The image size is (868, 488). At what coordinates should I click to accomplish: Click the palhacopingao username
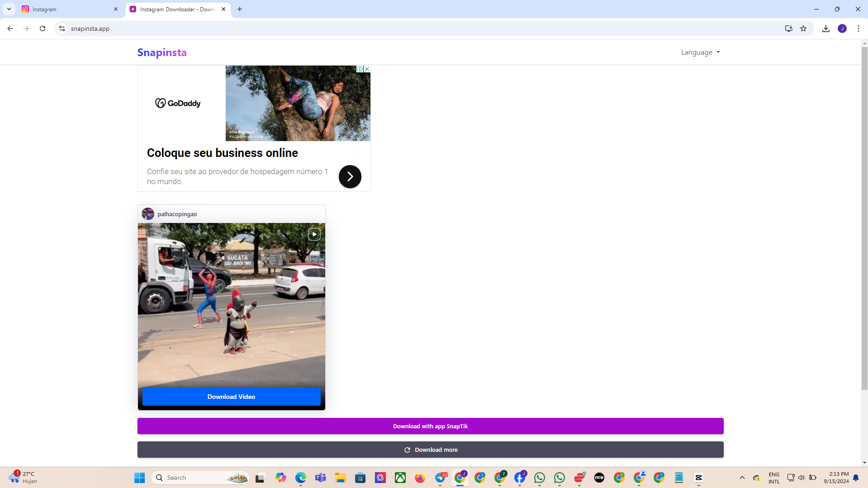177,214
